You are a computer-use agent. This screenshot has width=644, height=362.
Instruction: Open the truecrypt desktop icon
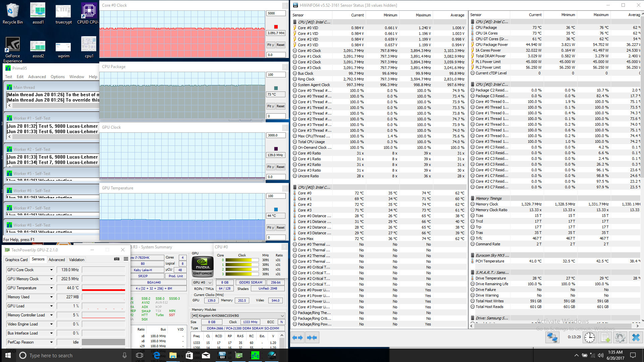(x=63, y=13)
